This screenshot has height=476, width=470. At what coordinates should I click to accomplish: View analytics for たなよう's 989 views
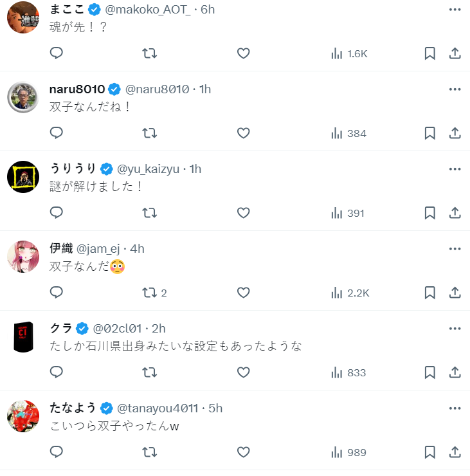348,452
